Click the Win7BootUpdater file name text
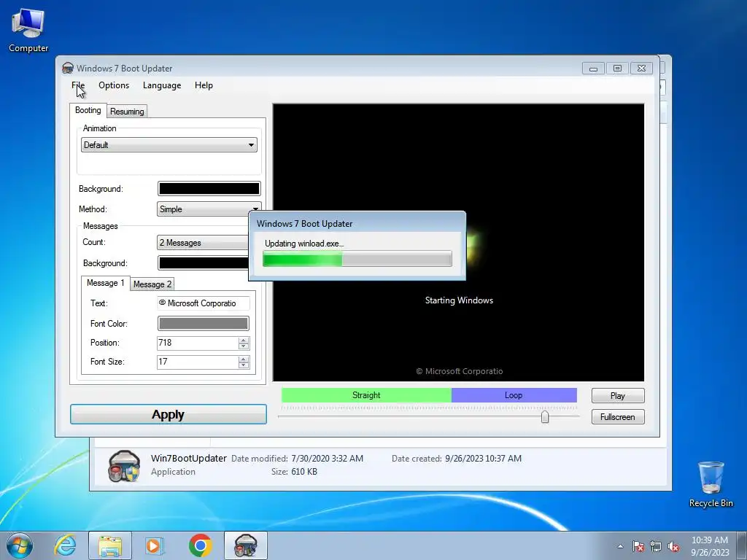747x560 pixels. click(x=189, y=458)
